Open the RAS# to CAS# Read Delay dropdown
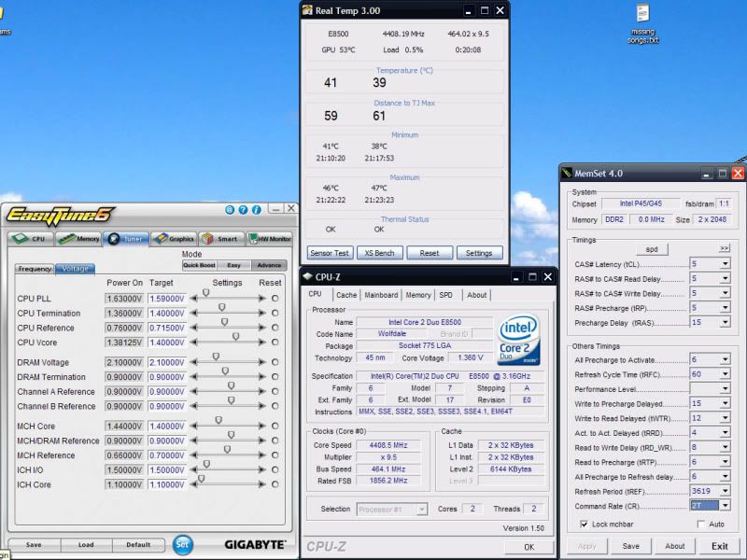Screen dimensions: 747x560 pyautogui.click(x=725, y=278)
